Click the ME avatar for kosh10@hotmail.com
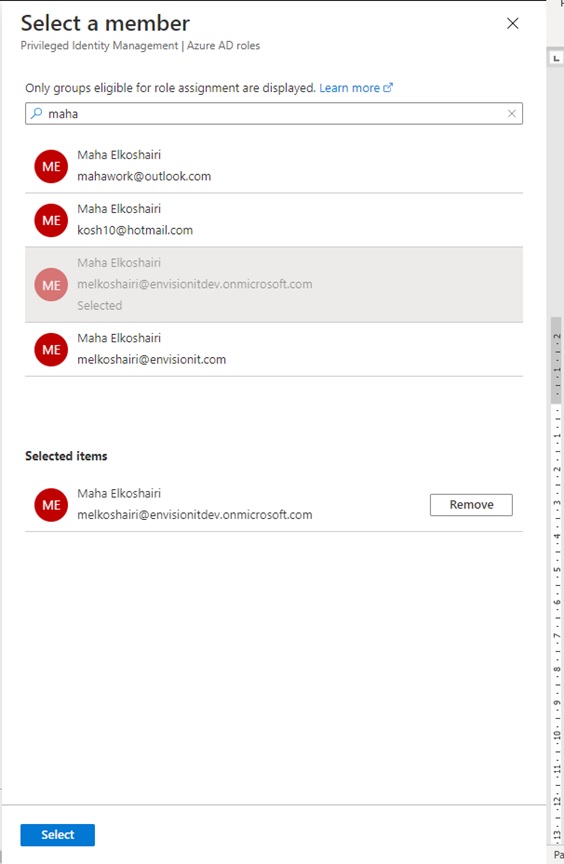This screenshot has height=864, width=564. (51, 220)
